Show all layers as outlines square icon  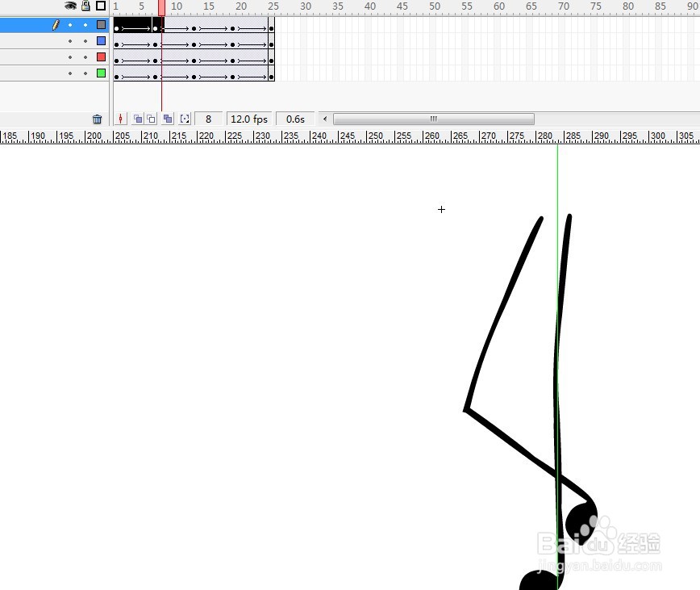point(101,6)
